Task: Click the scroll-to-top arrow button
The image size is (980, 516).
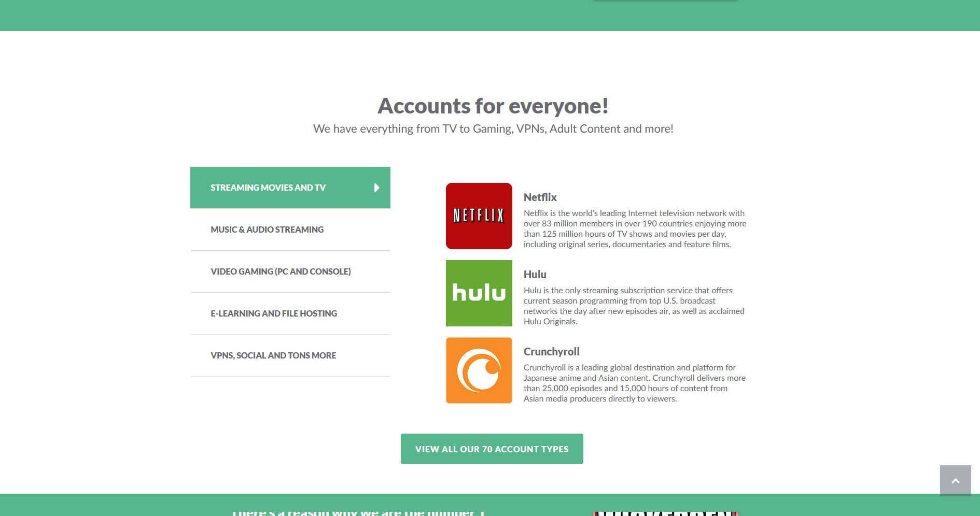Action: (x=955, y=481)
